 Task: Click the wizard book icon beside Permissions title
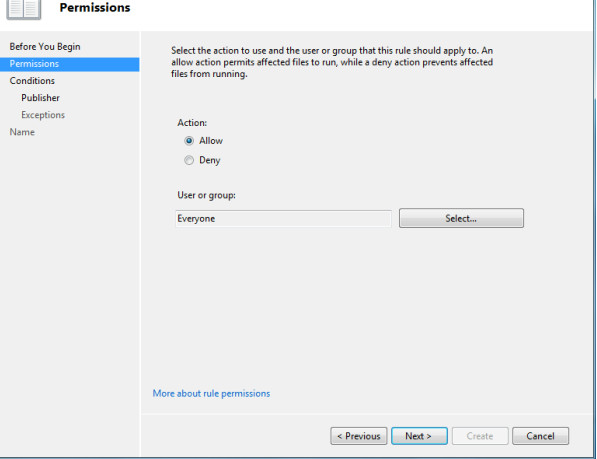[24, 9]
